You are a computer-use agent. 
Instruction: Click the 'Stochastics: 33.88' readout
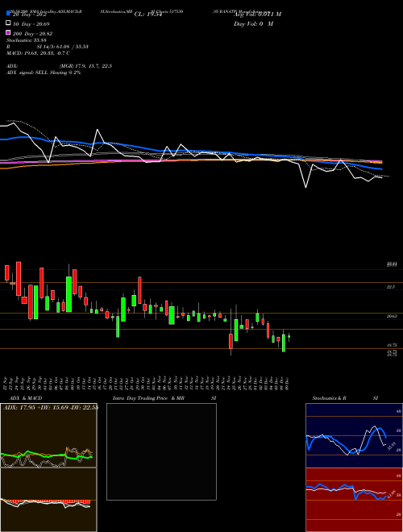[x=26, y=40]
